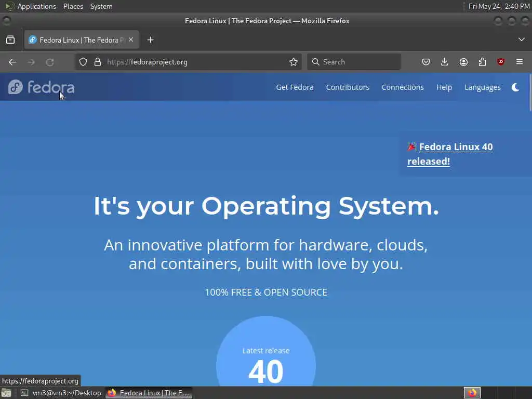Open the Places menu
The image size is (532, 399).
click(73, 6)
